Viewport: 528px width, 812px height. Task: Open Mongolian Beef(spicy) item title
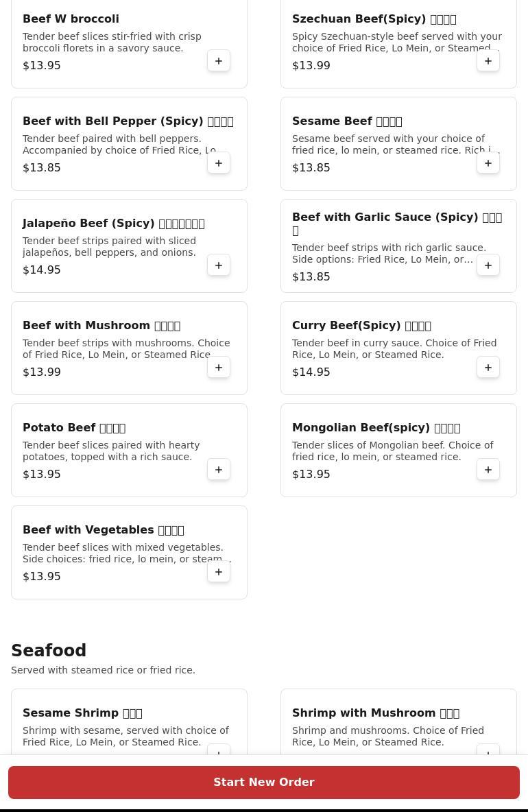tap(376, 428)
